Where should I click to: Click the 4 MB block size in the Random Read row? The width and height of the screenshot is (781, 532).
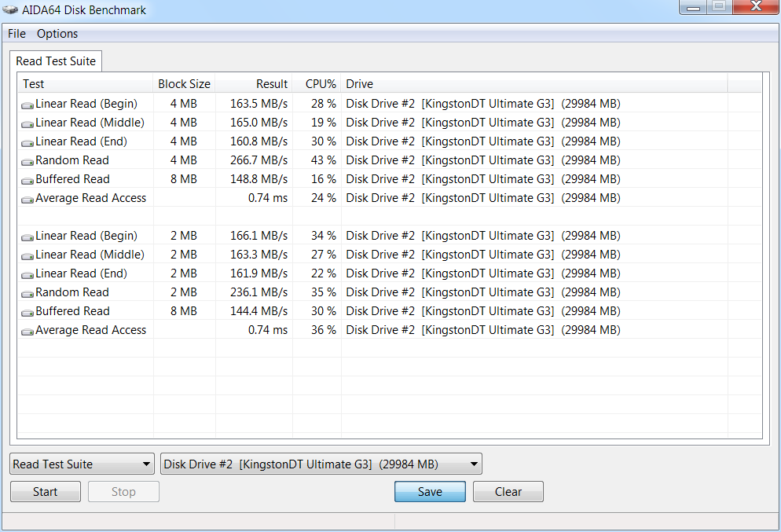[x=184, y=160]
